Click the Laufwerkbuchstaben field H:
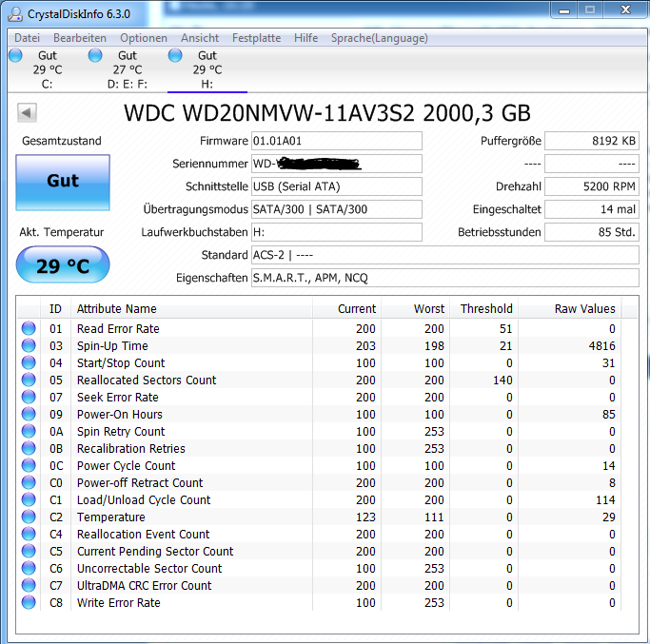 pos(337,232)
